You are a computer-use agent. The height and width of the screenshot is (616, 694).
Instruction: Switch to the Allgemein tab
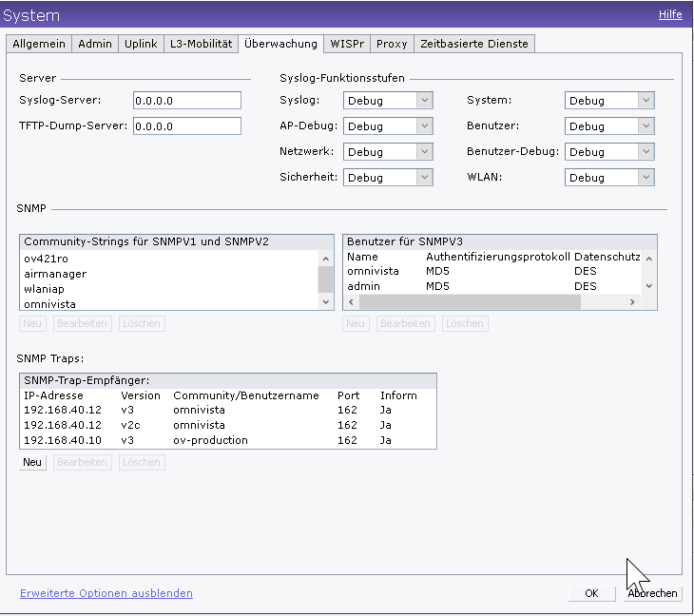pos(39,44)
